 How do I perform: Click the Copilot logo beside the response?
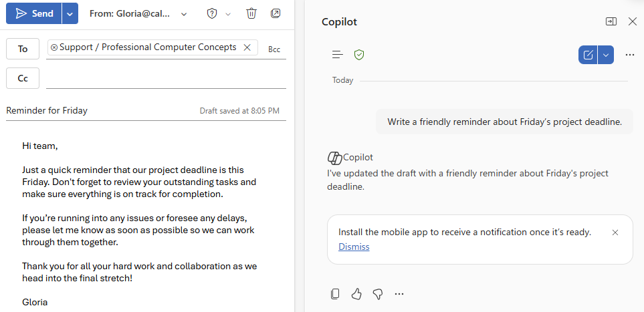(335, 158)
